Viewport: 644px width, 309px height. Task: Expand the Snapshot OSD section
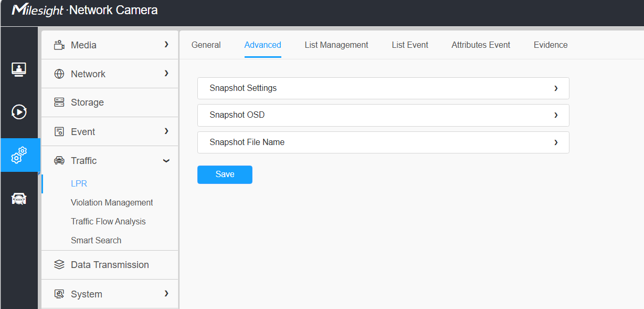[383, 115]
